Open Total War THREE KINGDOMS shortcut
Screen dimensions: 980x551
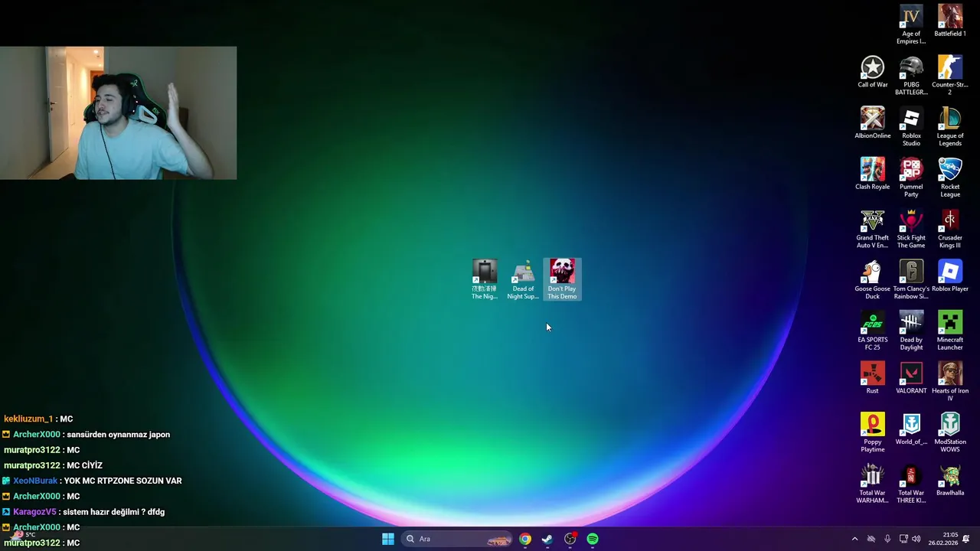911,484
